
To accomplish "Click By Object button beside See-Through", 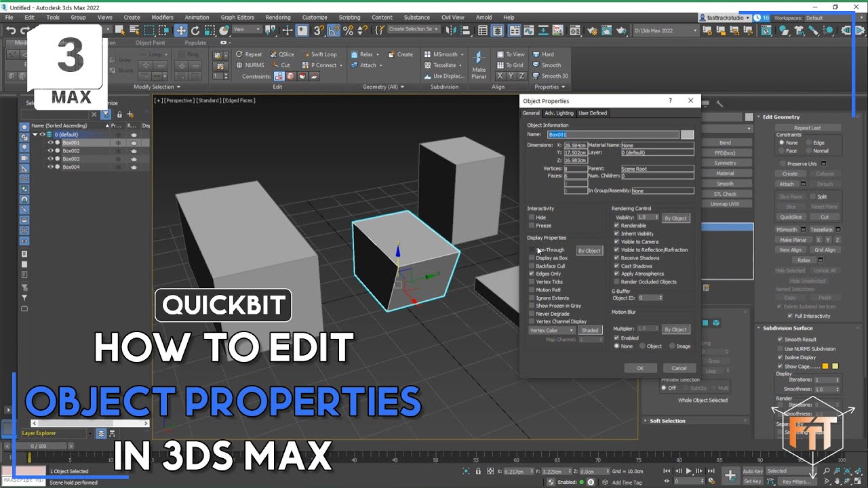I will tap(589, 251).
